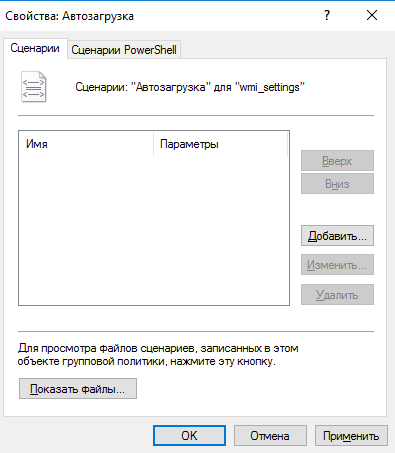Click the disabled Вниз button
Image resolution: width=395 pixels, height=453 pixels.
tap(337, 184)
